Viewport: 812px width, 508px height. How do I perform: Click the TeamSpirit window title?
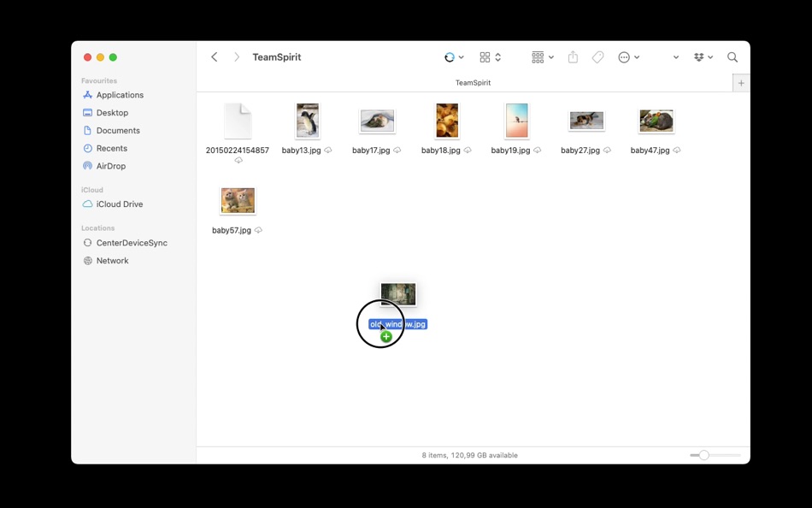click(x=276, y=56)
